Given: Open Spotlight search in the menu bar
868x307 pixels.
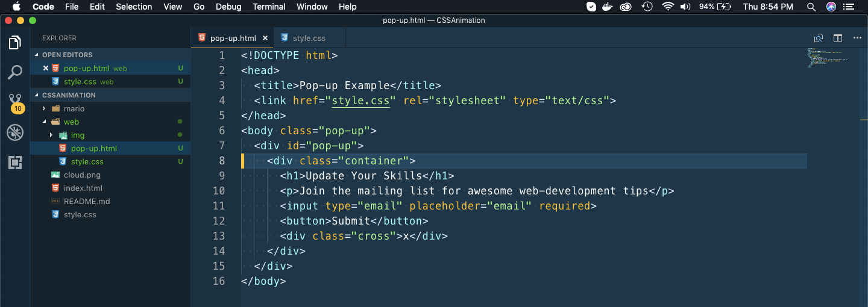Looking at the screenshot, I should point(811,7).
